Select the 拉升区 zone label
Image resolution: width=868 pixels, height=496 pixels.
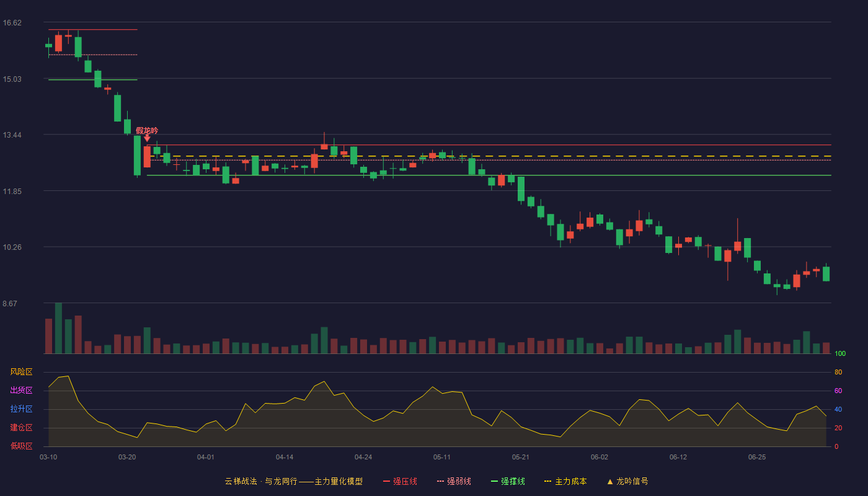pyautogui.click(x=21, y=409)
